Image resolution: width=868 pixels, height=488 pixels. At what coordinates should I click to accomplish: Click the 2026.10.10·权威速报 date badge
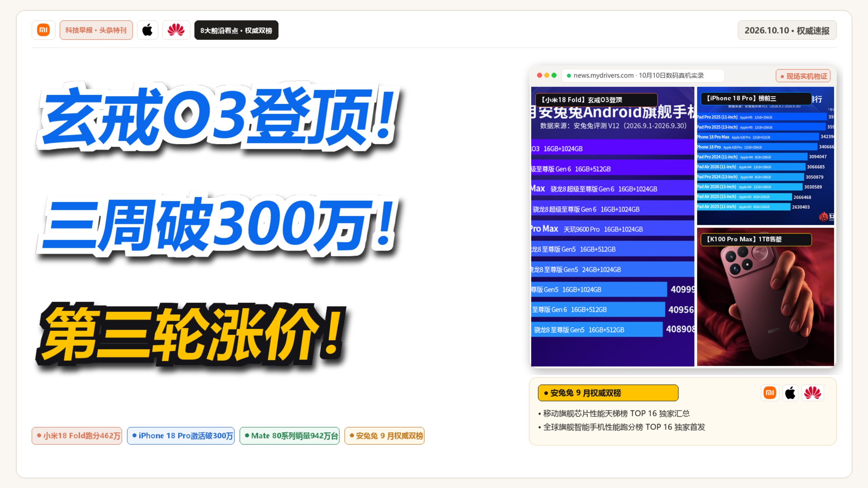click(x=787, y=30)
